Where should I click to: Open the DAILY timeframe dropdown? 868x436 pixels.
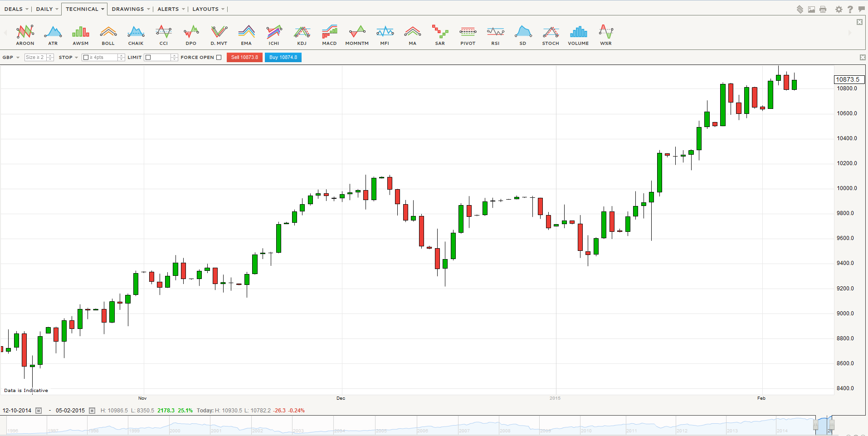(47, 9)
